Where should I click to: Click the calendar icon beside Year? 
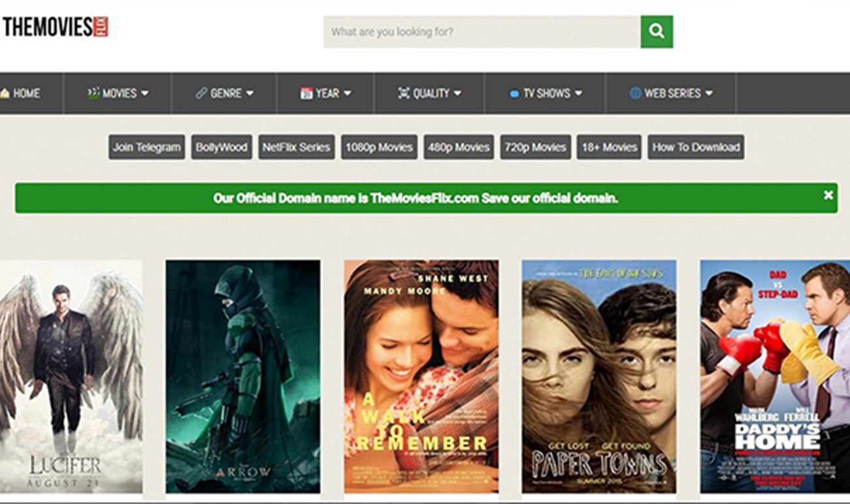coord(306,93)
